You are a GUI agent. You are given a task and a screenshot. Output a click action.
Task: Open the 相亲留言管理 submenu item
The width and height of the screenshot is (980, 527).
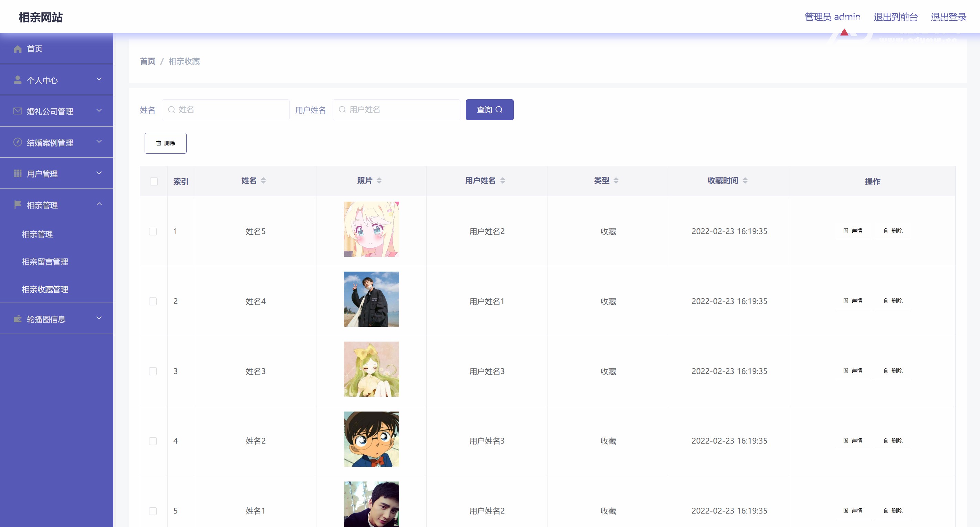click(45, 262)
